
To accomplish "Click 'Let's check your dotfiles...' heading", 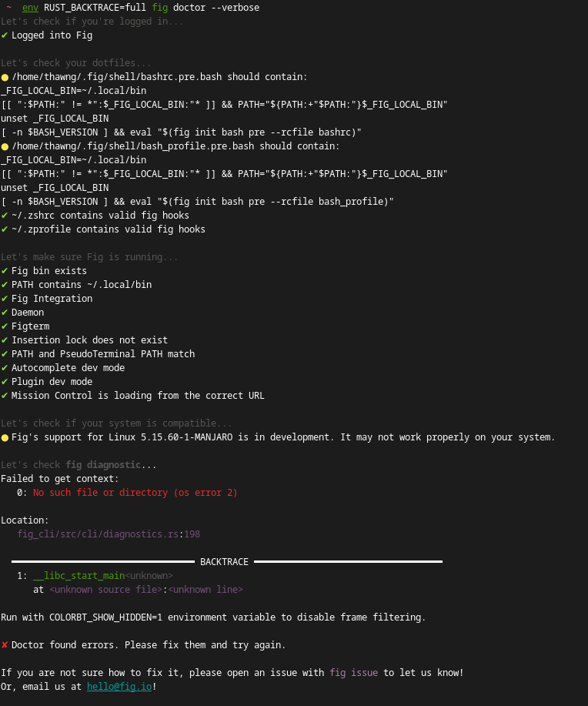I will point(75,63).
